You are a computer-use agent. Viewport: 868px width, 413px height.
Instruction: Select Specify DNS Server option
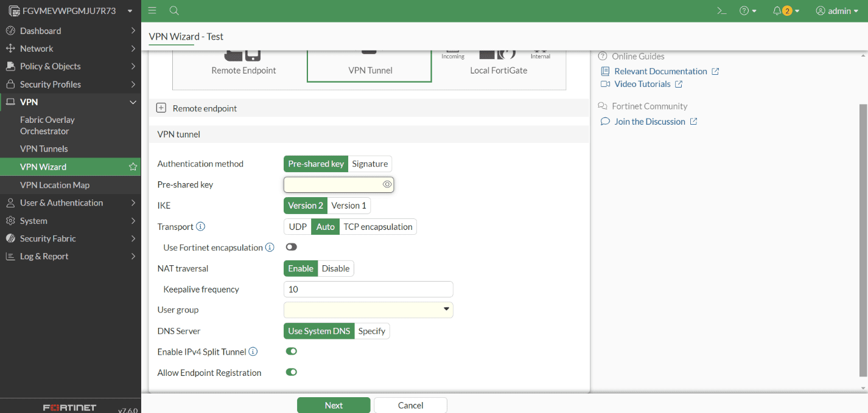coord(372,331)
